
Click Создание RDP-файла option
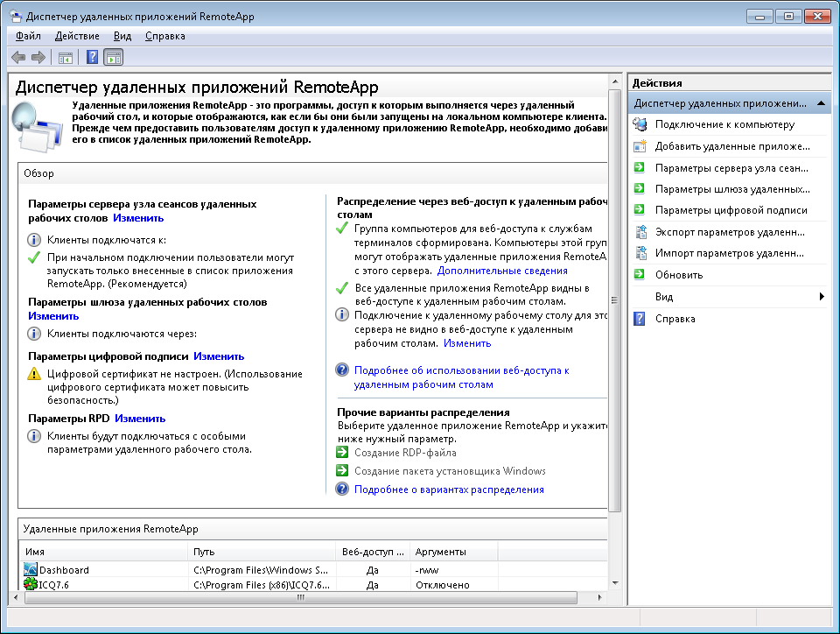(405, 453)
